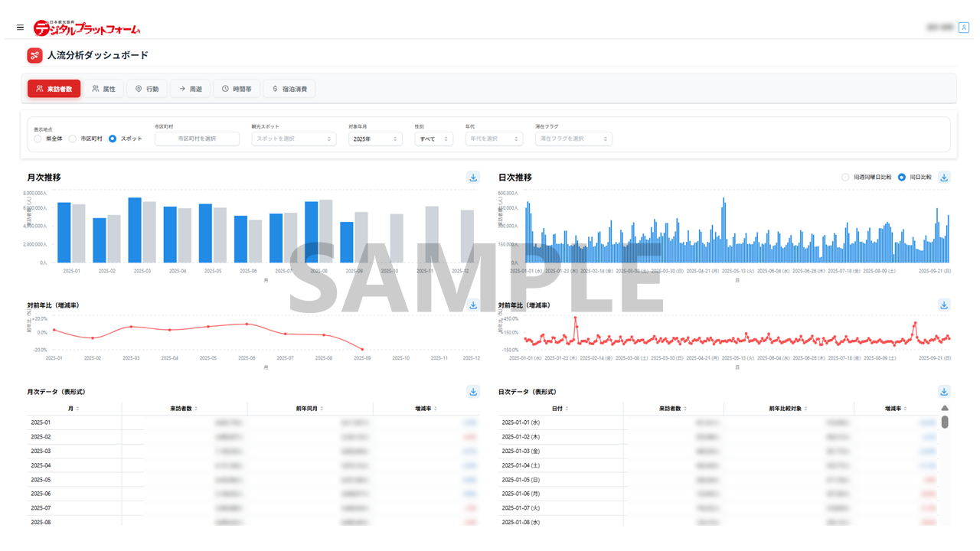The height and width of the screenshot is (551, 980).
Task: Switch to the 宿泊消費 tab
Action: coord(289,90)
